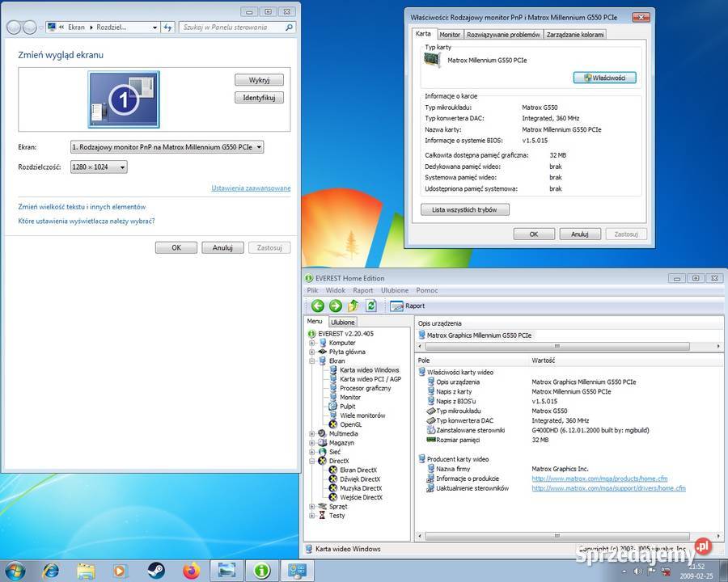Click the Wykryj button
This screenshot has height=582, width=728.
(x=259, y=80)
